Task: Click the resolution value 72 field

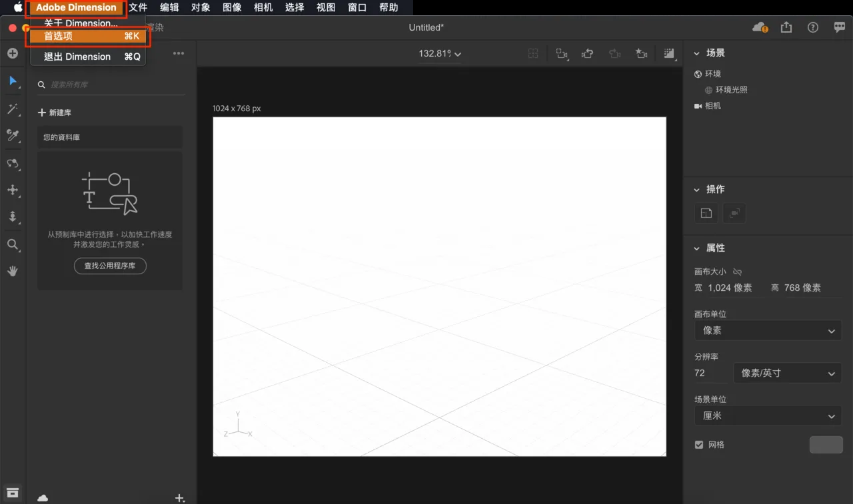Action: coord(710,373)
